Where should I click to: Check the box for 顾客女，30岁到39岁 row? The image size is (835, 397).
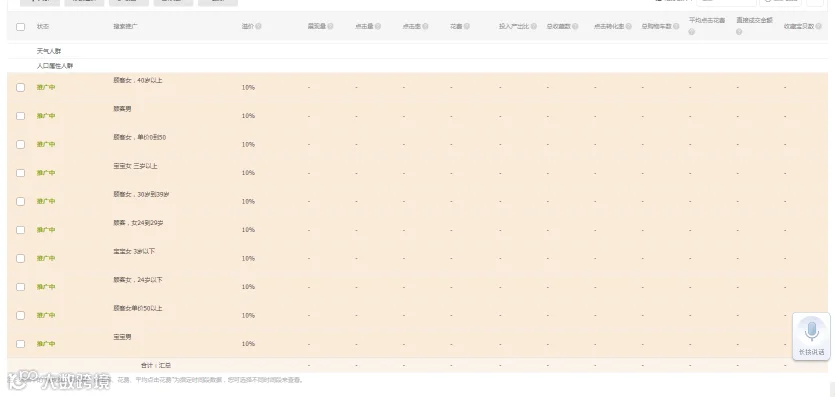20,201
